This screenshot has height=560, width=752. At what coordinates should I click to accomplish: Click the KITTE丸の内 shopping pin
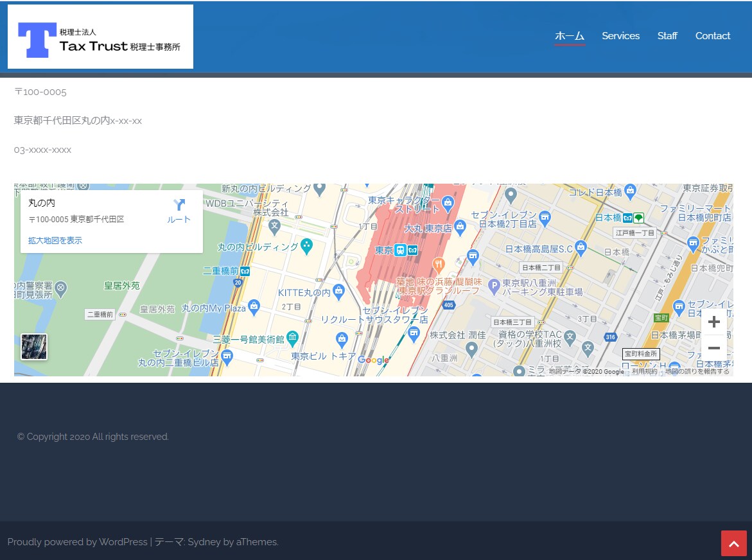[338, 291]
